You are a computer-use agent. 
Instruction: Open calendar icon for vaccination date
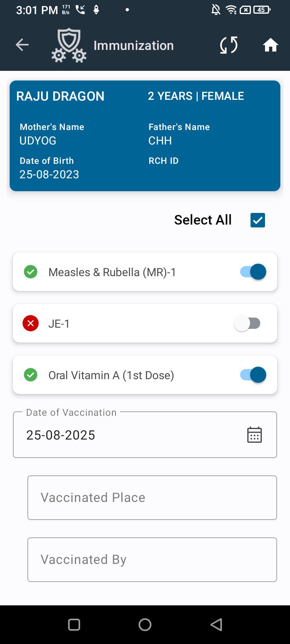(x=255, y=435)
